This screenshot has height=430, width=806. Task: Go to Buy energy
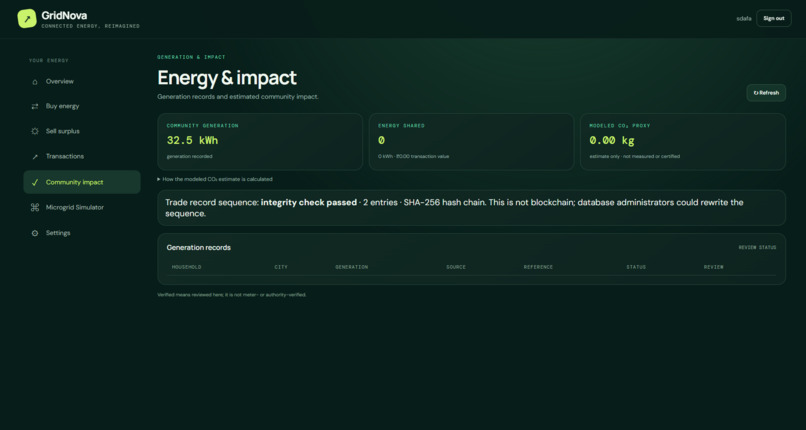82,106
